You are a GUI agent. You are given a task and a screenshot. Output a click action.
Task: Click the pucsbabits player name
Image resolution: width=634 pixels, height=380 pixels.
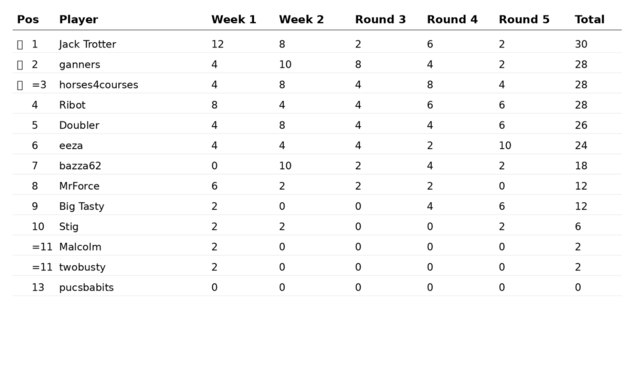coord(87,287)
